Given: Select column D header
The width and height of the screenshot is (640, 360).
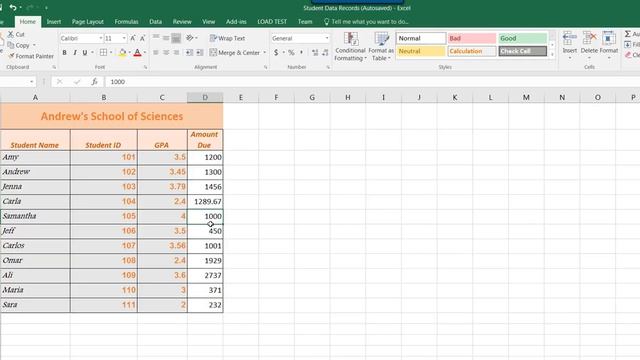Looking at the screenshot, I should 205,97.
